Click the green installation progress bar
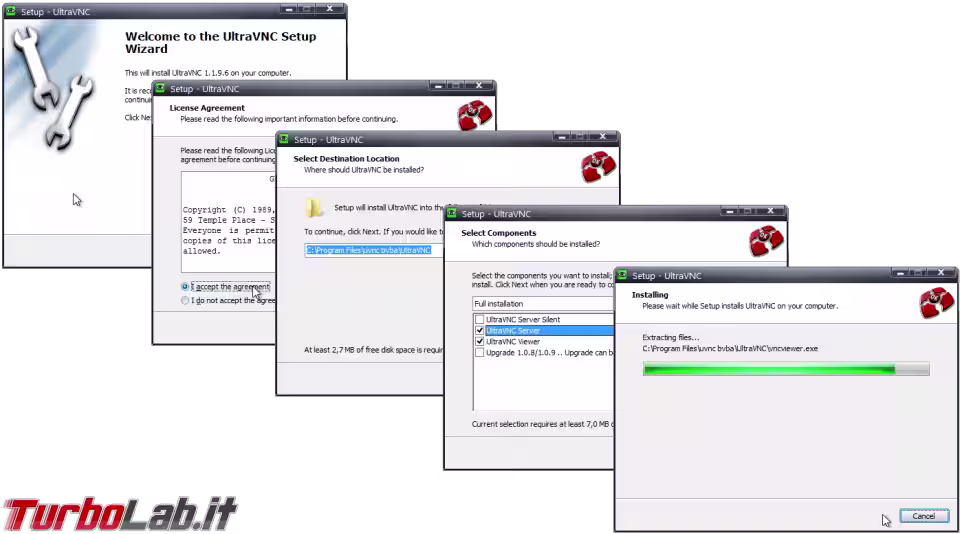The width and height of the screenshot is (960, 534). (x=786, y=369)
